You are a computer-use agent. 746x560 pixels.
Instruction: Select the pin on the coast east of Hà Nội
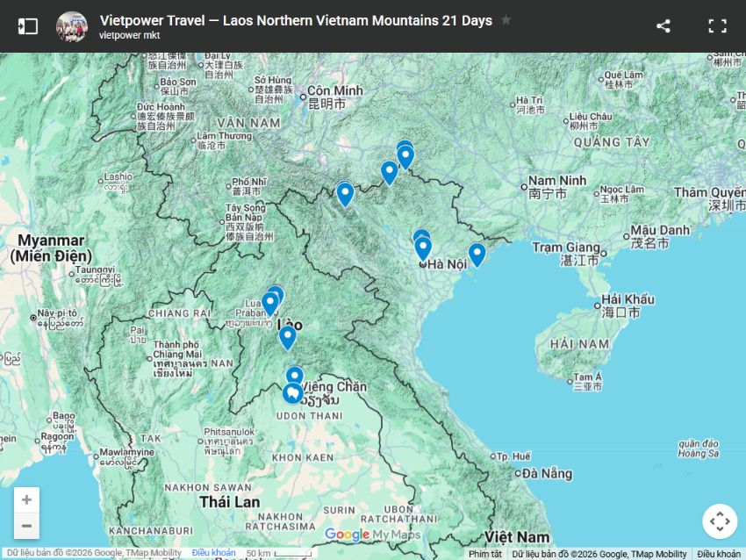click(477, 255)
